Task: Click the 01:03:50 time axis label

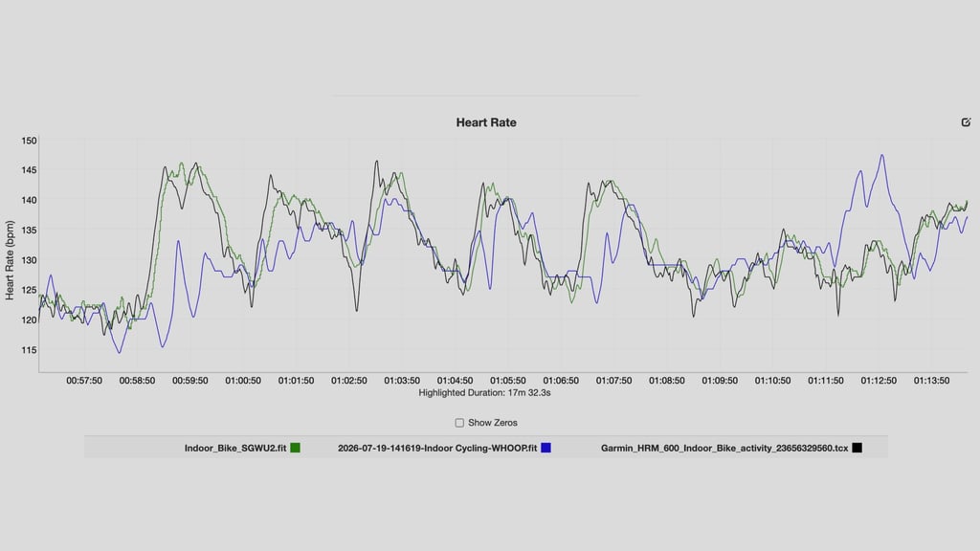Action: click(402, 381)
